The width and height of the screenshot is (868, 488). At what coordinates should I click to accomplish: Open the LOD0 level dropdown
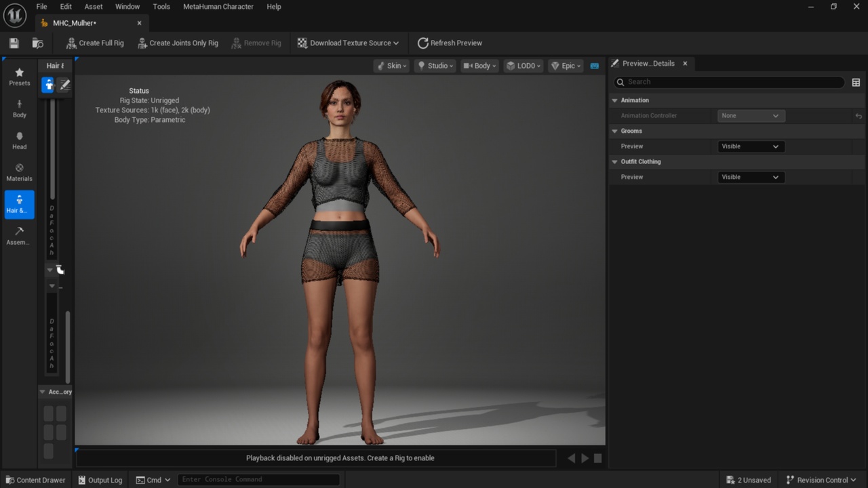pyautogui.click(x=524, y=66)
